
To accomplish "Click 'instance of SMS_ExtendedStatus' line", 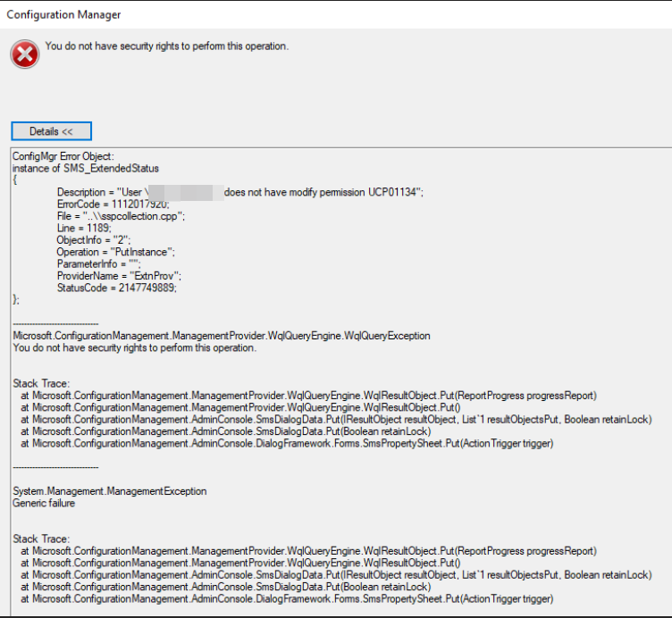I will [x=86, y=168].
